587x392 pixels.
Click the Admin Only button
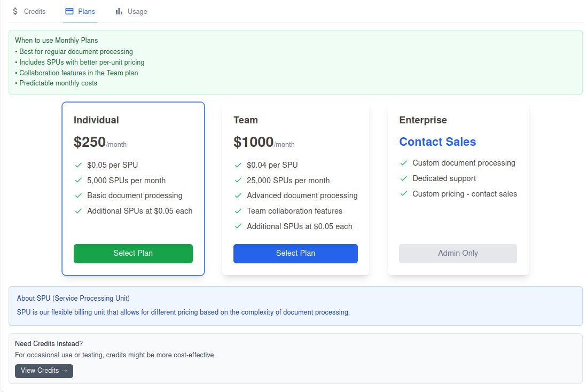458,254
